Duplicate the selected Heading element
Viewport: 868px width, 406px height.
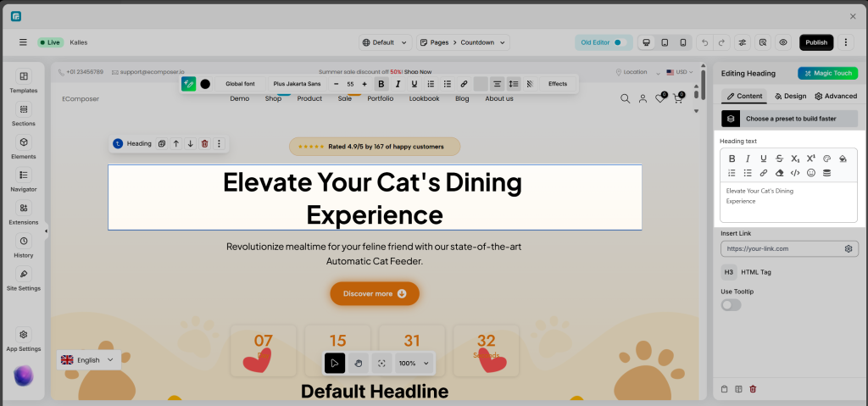(162, 144)
